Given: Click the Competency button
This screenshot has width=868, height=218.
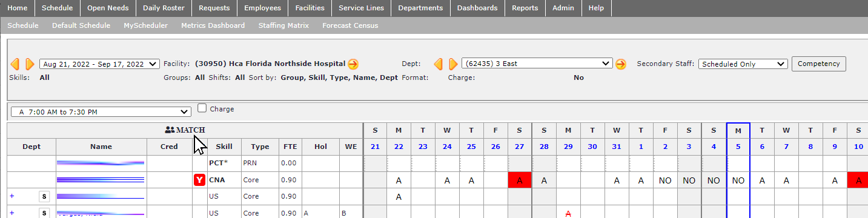Looking at the screenshot, I should click(x=819, y=64).
